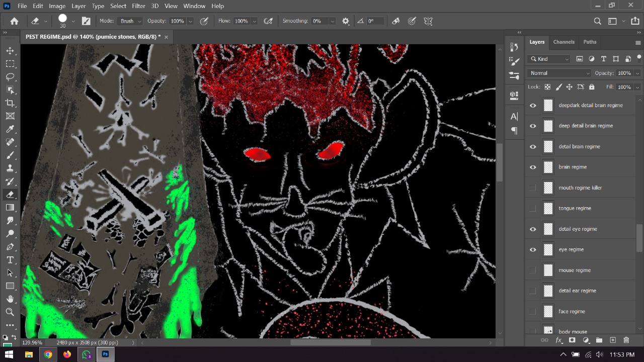Show the mouse regime layer
This screenshot has height=362, width=644.
pyautogui.click(x=533, y=270)
